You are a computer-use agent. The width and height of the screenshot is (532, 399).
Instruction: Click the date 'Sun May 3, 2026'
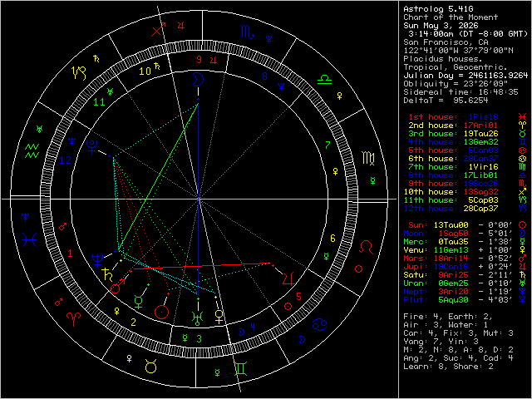click(441, 26)
